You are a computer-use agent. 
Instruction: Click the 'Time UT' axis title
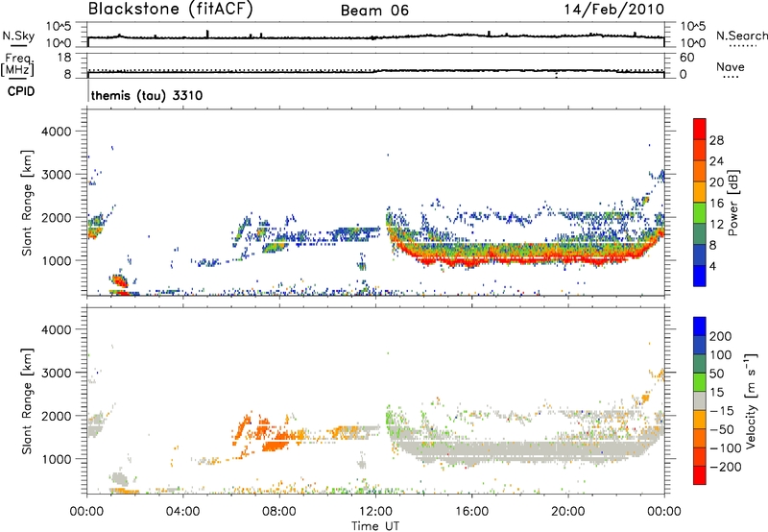[x=375, y=526]
